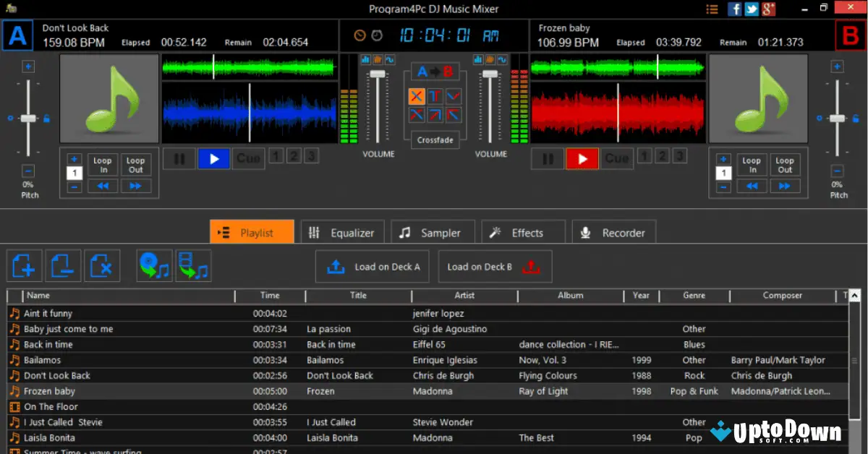868x454 pixels.
Task: Switch to the Equalizer tab
Action: [342, 232]
